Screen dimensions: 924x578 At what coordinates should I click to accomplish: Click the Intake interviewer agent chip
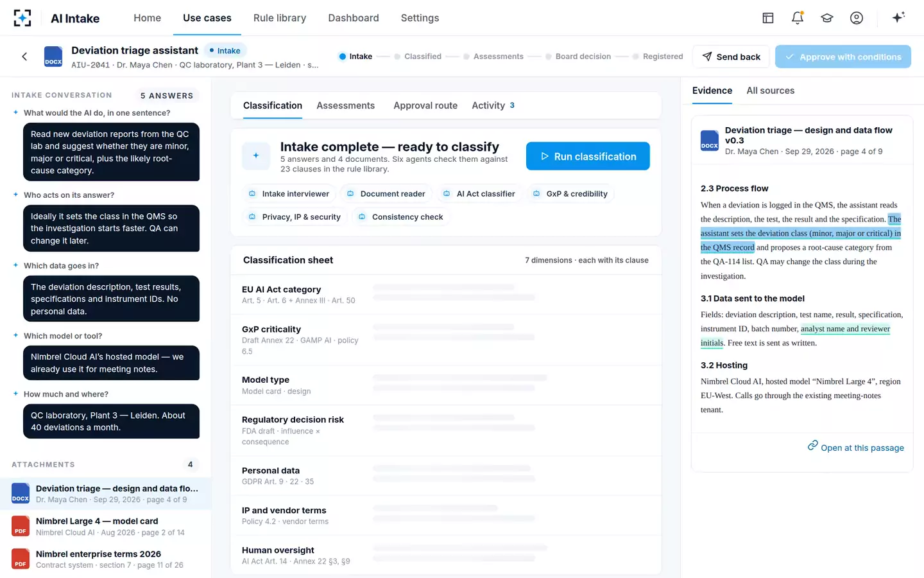pyautogui.click(x=289, y=193)
